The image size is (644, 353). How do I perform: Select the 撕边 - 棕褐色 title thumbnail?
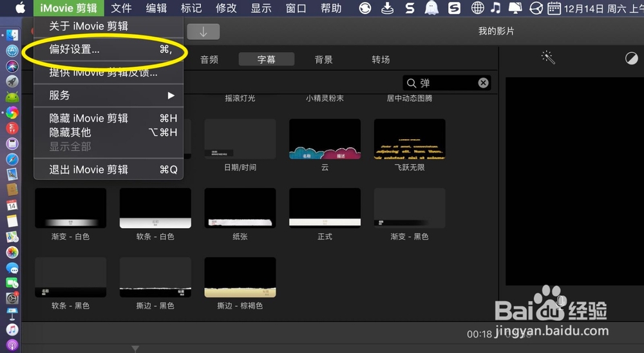tap(240, 278)
